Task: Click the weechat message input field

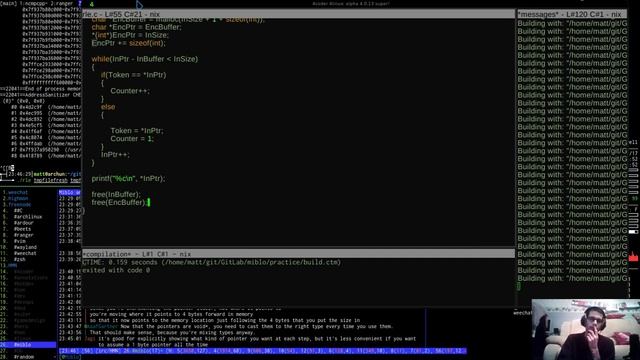Action: click(261, 357)
